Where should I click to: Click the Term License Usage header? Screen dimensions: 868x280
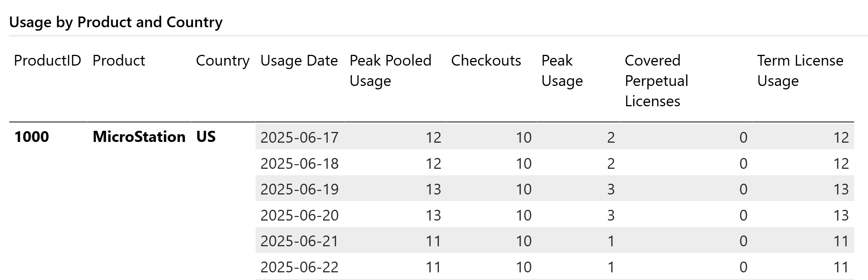click(x=800, y=71)
